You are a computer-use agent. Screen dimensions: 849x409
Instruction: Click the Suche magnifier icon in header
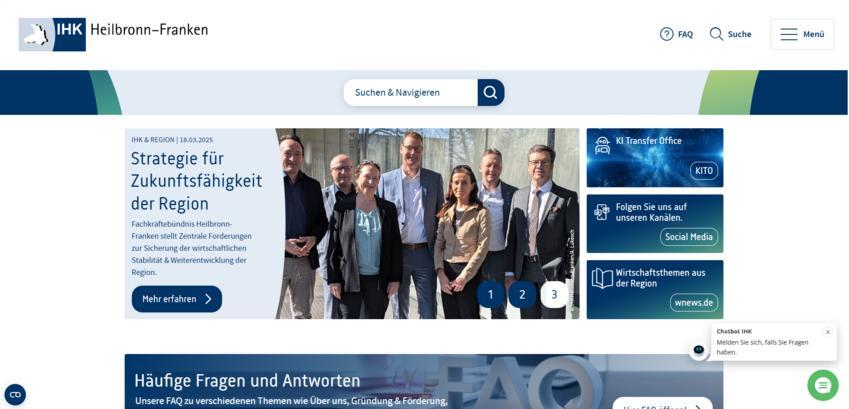716,34
